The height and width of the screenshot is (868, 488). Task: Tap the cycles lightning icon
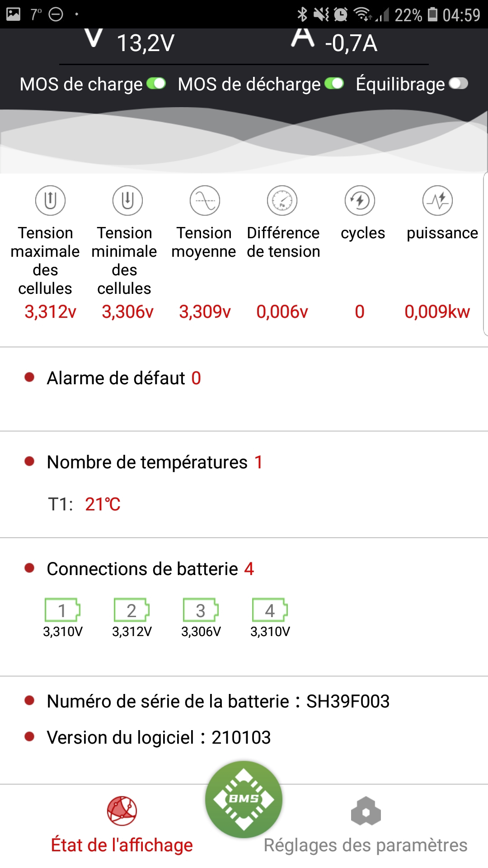coord(360,200)
